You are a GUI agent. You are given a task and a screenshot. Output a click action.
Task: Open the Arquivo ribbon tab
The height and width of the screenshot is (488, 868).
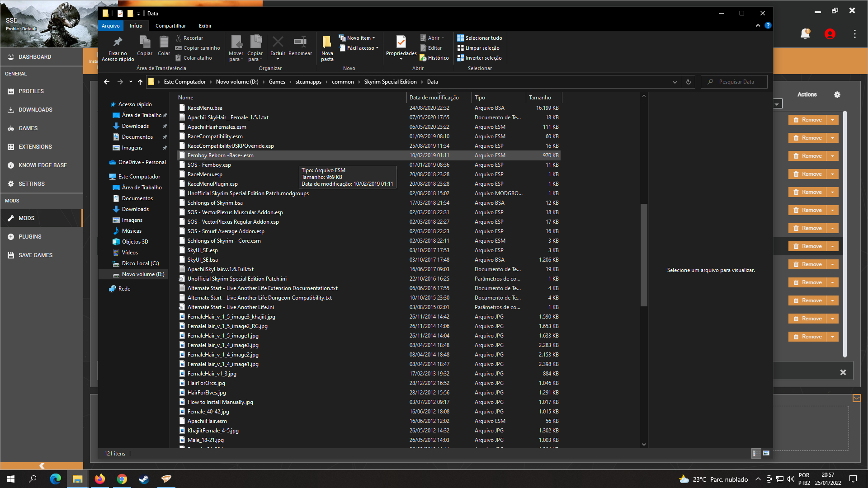(x=111, y=26)
